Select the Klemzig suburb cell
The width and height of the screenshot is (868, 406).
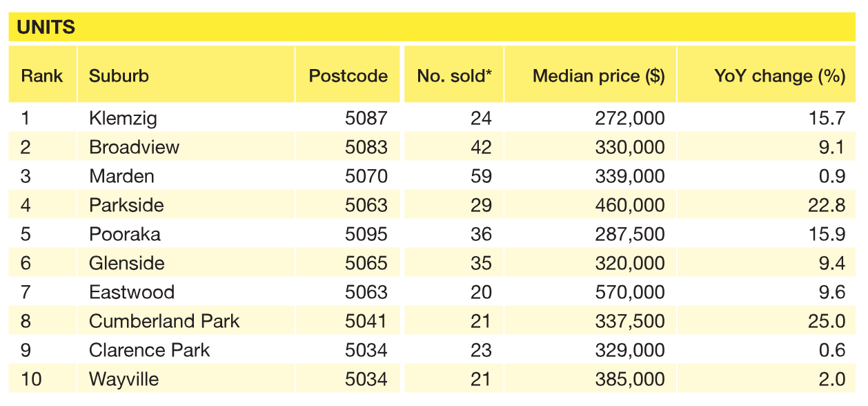tap(123, 119)
